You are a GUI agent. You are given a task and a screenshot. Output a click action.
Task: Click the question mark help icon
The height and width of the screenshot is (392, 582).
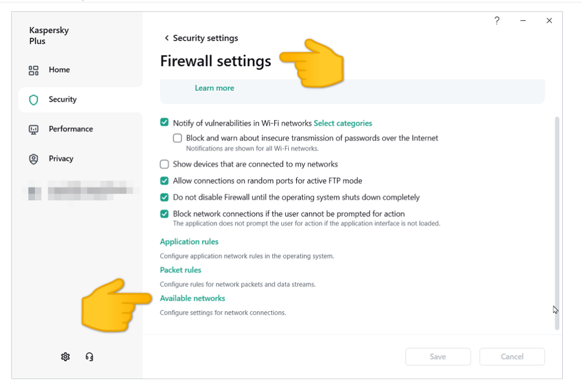click(x=496, y=21)
